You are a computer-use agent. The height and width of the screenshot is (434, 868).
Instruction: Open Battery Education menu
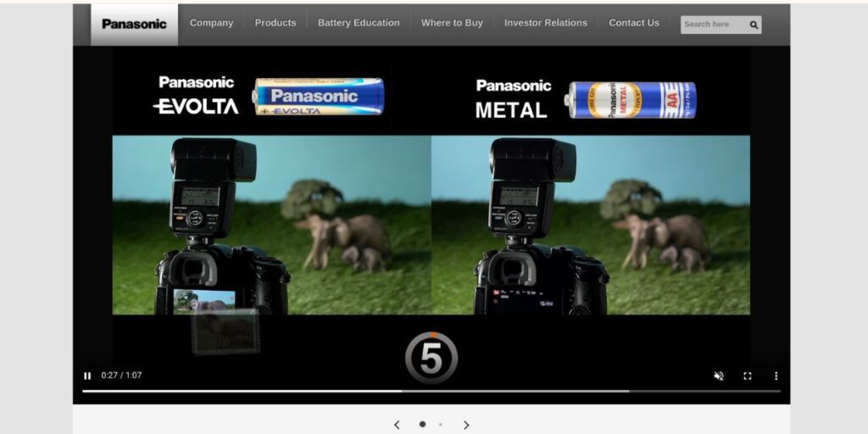tap(359, 23)
